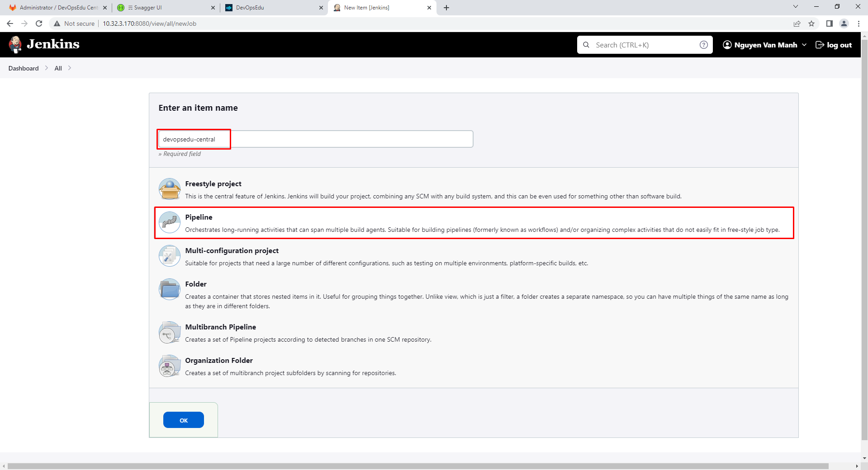Click the Enter an item name heading
868x470 pixels.
point(198,108)
